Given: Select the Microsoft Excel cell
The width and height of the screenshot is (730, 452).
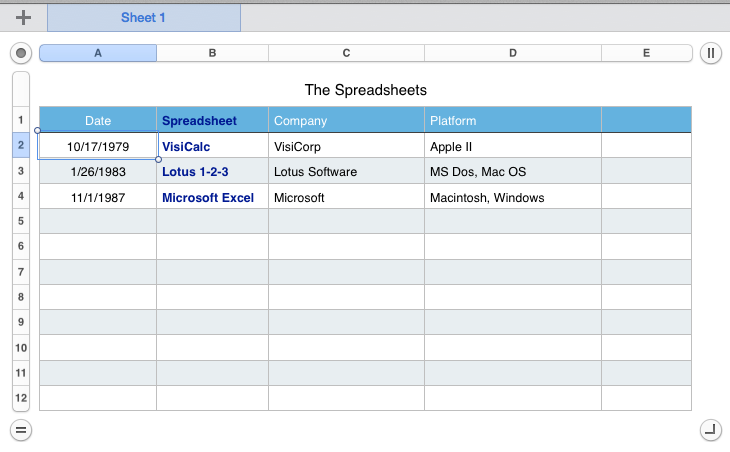Looking at the screenshot, I should [x=212, y=196].
